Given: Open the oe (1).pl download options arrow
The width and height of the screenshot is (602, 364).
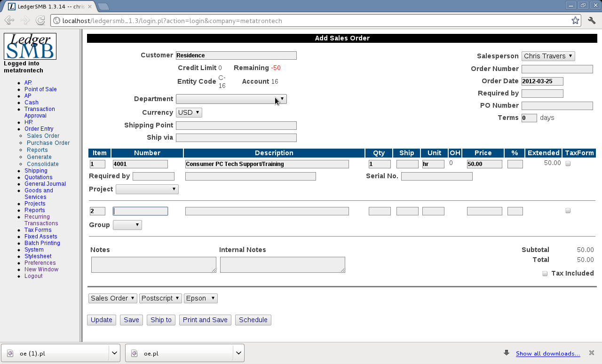Looking at the screenshot, I should (x=114, y=353).
